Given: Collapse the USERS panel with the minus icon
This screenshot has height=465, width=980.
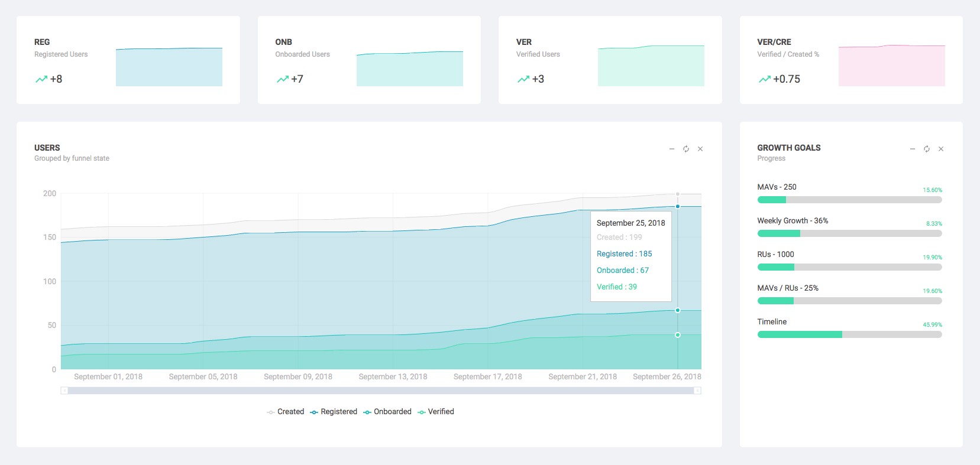Looking at the screenshot, I should point(672,149).
